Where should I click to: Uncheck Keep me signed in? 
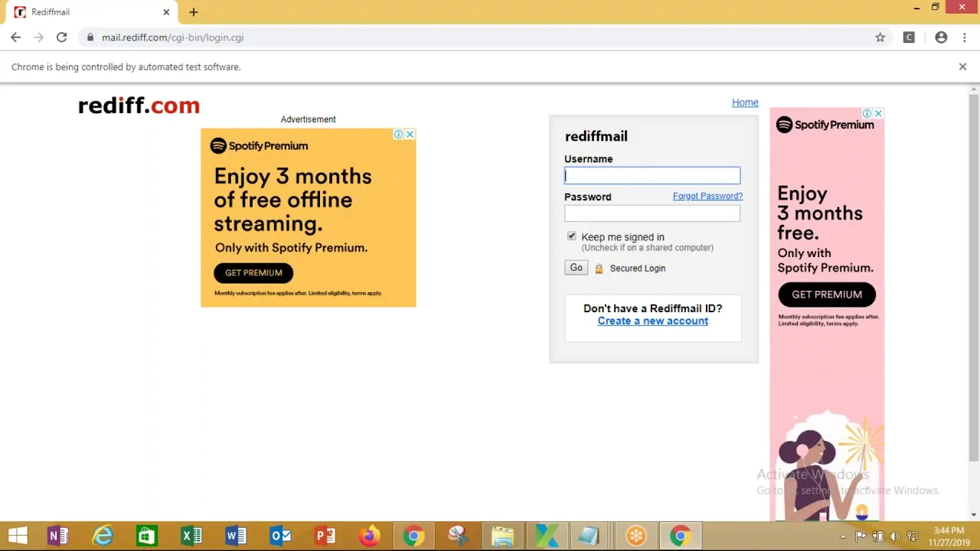pyautogui.click(x=571, y=236)
